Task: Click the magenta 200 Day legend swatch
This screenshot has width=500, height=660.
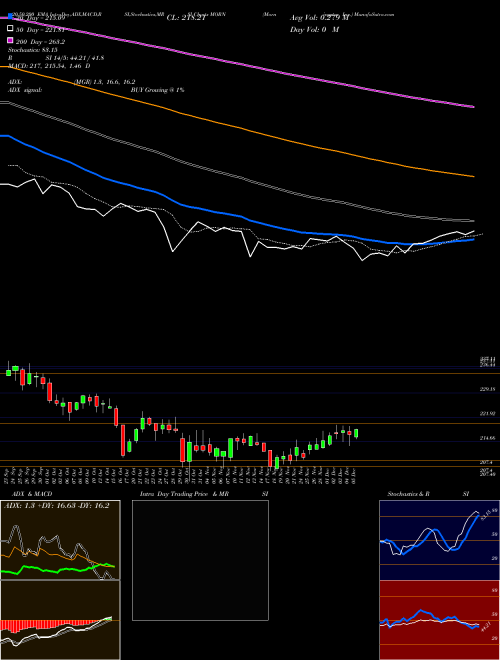Action: point(10,40)
